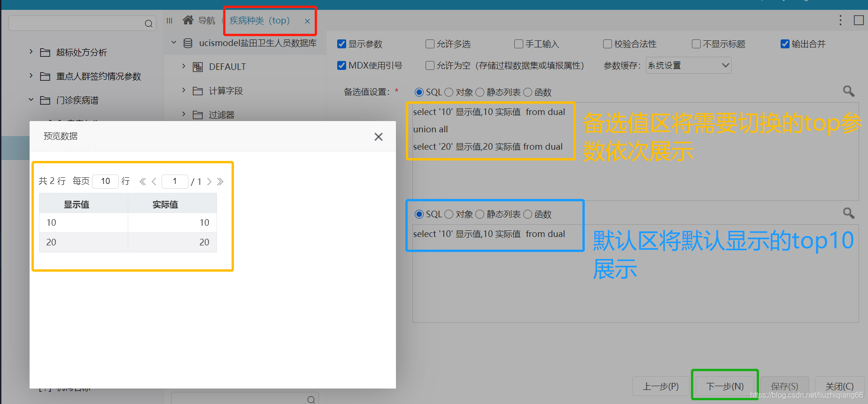Select 对象 radio in 备选值设置

[449, 92]
